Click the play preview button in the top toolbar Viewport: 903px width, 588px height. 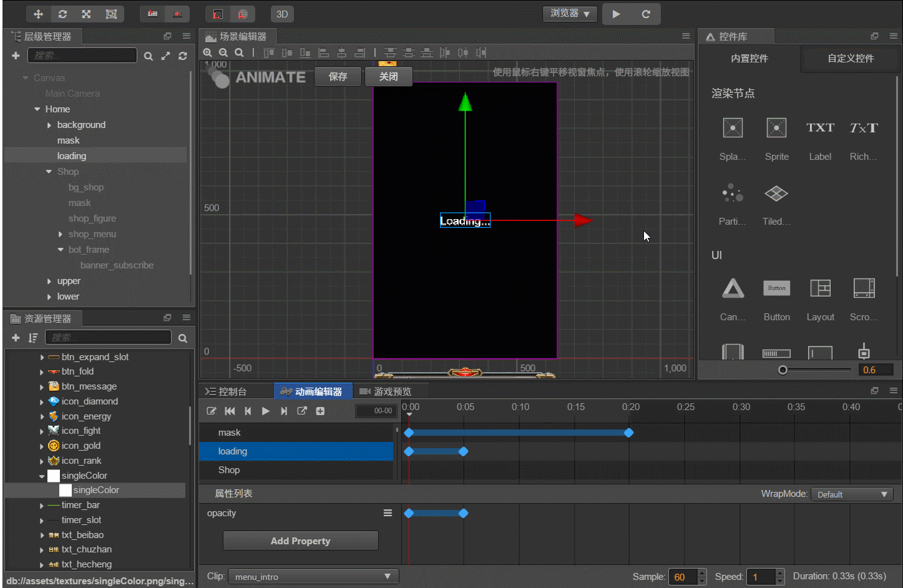[x=616, y=14]
